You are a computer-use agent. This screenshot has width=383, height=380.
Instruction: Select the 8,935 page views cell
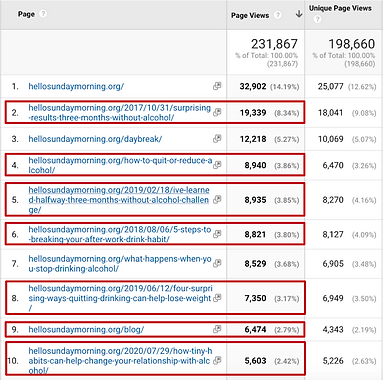point(255,200)
